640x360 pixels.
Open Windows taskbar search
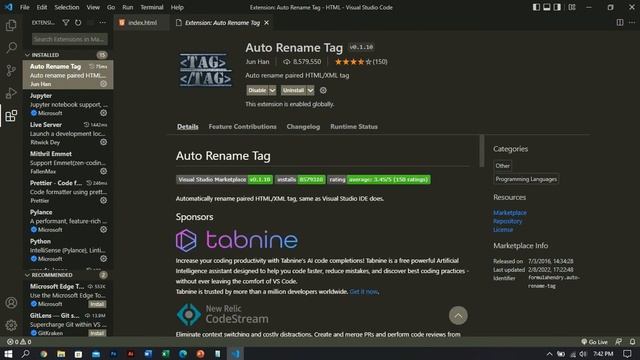coord(25,353)
